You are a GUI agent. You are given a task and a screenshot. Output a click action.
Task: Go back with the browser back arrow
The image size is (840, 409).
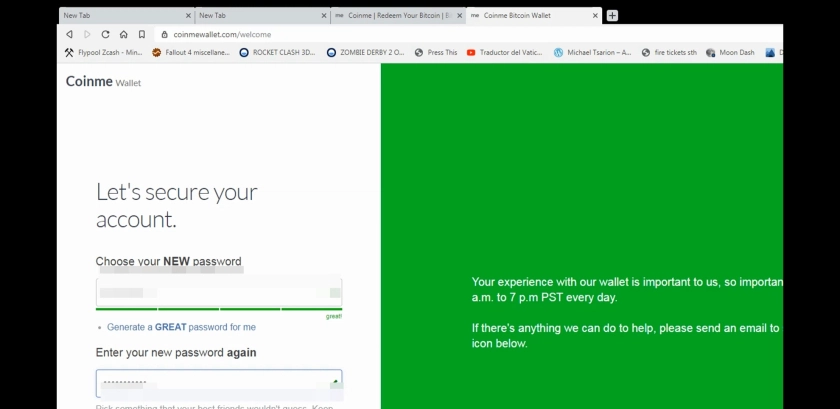[x=69, y=34]
